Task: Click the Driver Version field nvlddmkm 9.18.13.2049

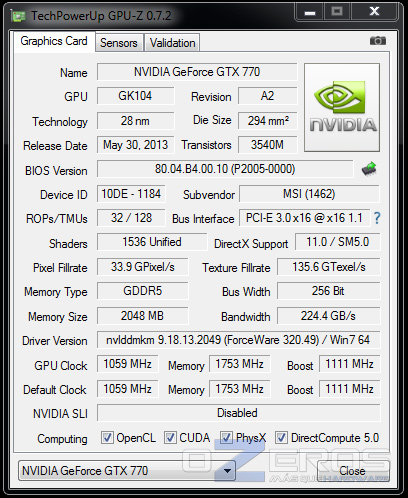Action: (238, 340)
